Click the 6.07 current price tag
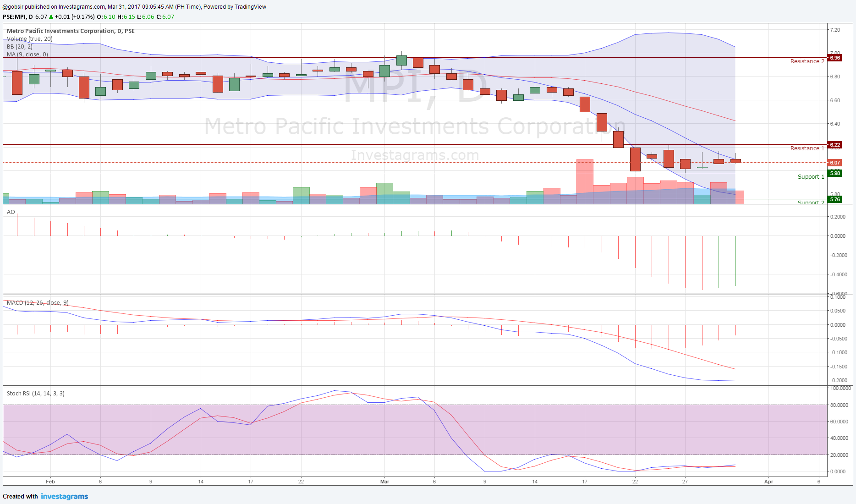 coord(835,163)
